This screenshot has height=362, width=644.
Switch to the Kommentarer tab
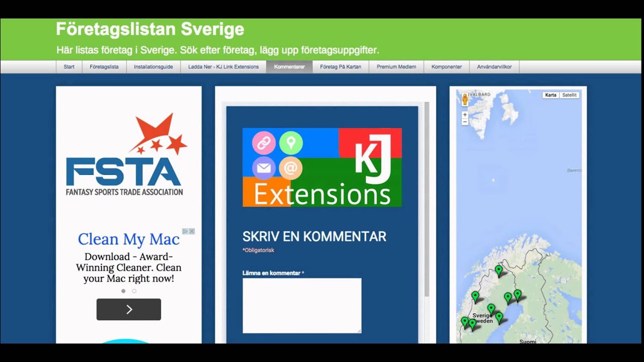point(289,67)
